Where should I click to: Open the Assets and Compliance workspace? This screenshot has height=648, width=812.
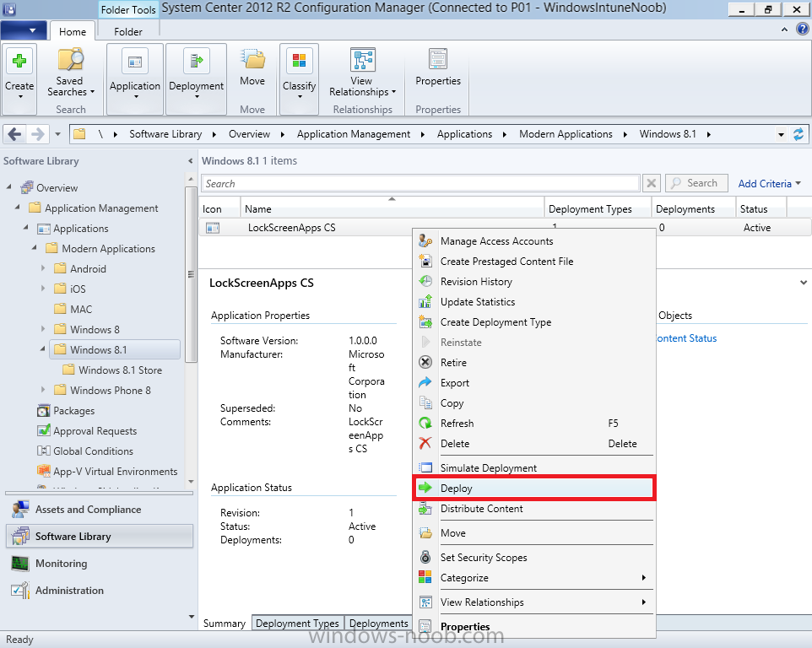(x=99, y=510)
